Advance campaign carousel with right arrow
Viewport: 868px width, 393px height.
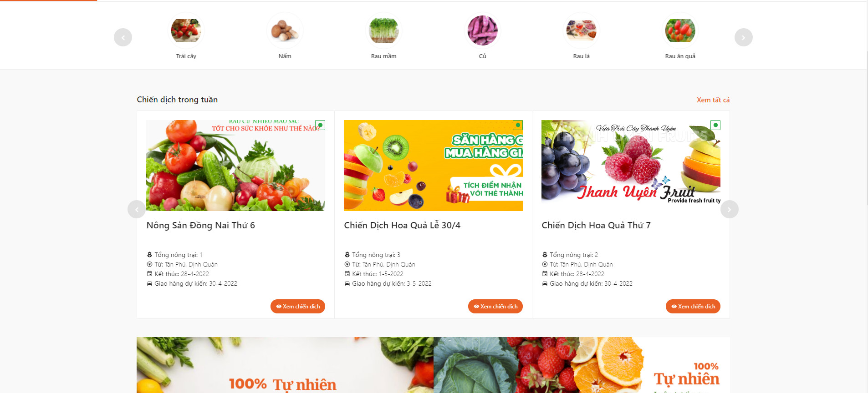coord(729,209)
